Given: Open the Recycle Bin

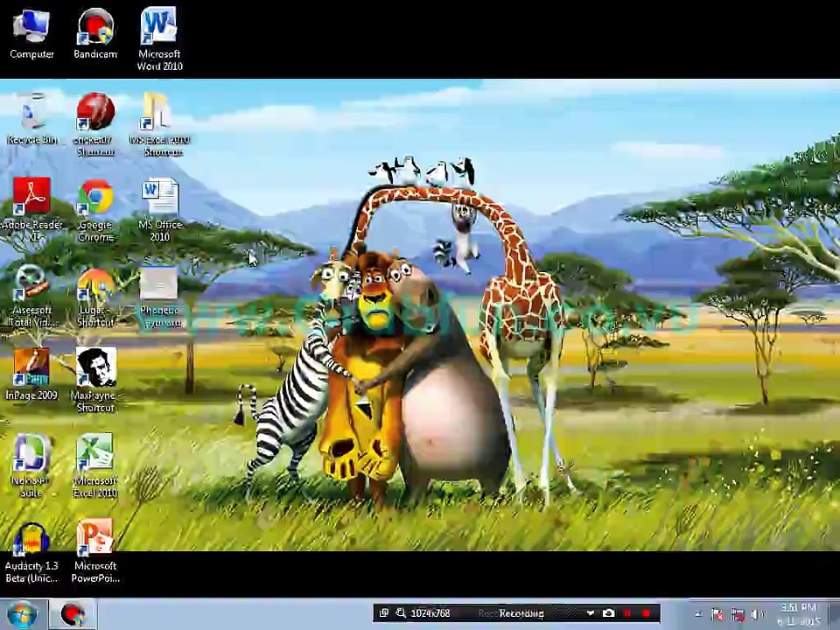Looking at the screenshot, I should click(32, 119).
